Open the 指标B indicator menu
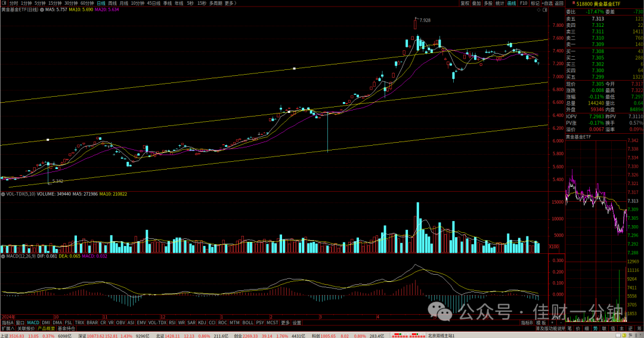The image size is (644, 338). click(527, 323)
